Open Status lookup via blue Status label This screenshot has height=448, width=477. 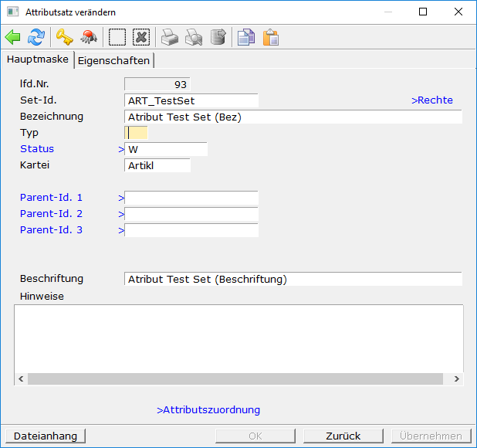(x=37, y=149)
